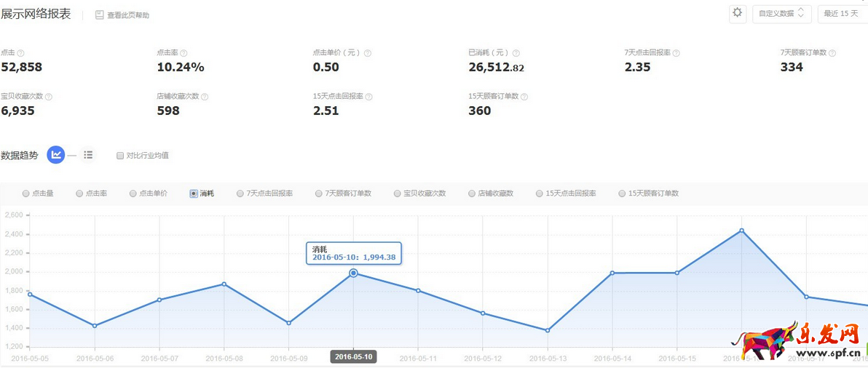The height and width of the screenshot is (368, 868).
Task: Click the 2016-05-10 data point on chart
Action: point(354,273)
